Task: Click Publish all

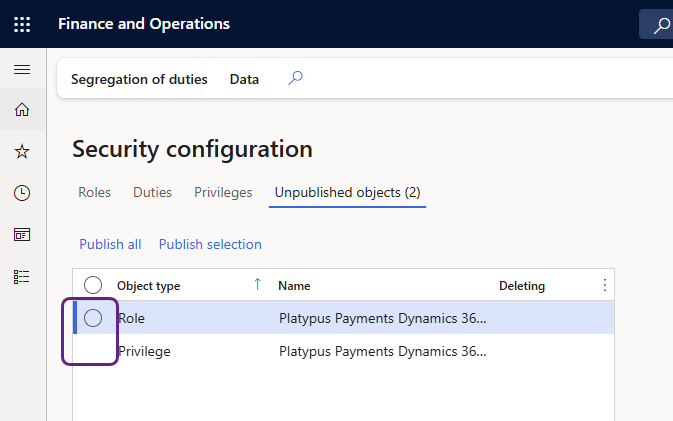Action: 110,244
